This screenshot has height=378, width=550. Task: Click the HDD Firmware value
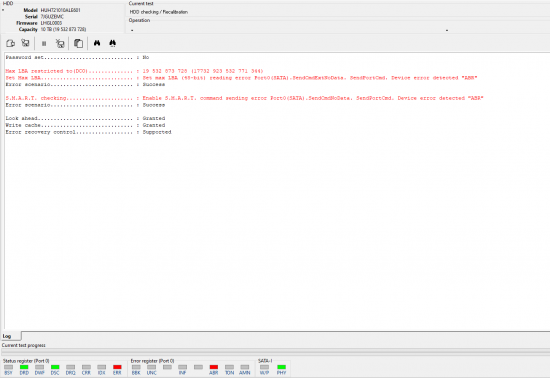(x=51, y=23)
